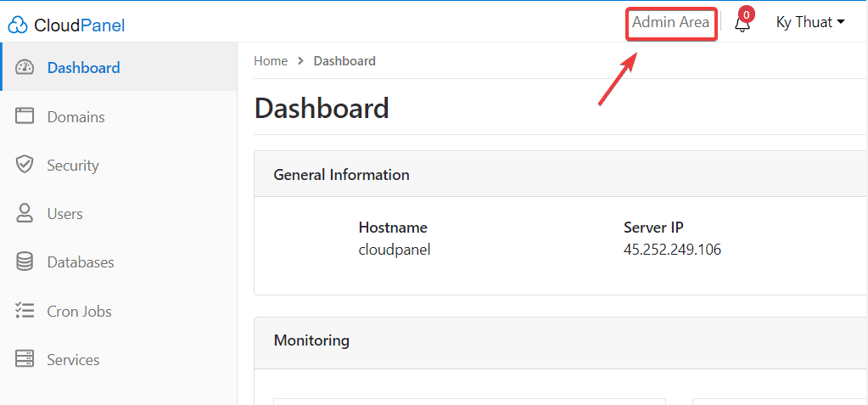Expand the Ky Thuat user dropdown
This screenshot has width=868, height=405.
[810, 23]
